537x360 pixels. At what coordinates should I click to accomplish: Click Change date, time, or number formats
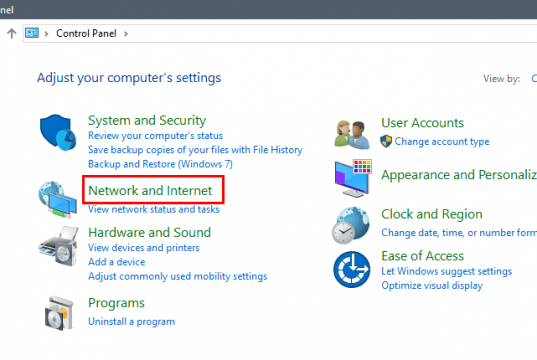[459, 233]
